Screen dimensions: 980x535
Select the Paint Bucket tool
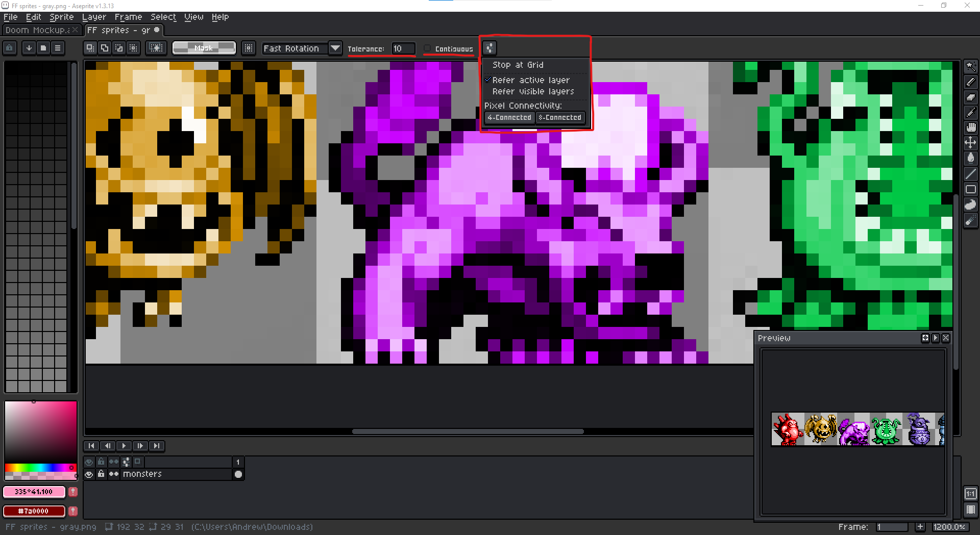pyautogui.click(x=971, y=158)
